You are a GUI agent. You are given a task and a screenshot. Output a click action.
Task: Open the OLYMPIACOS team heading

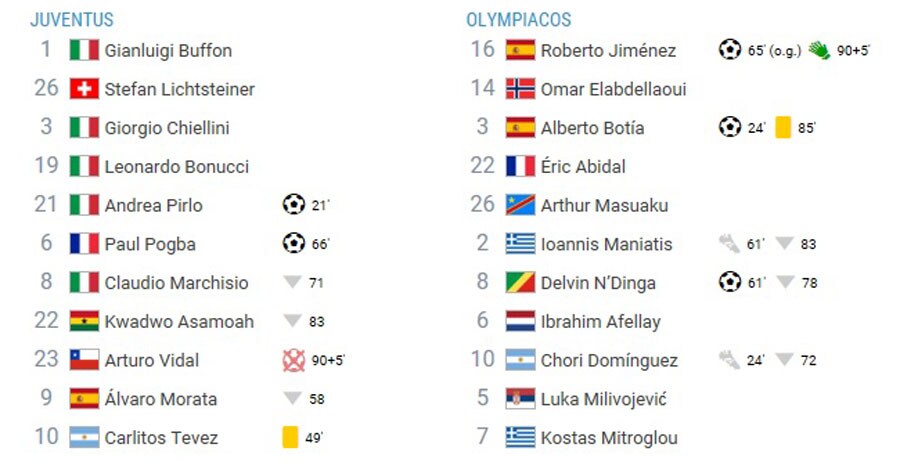click(518, 20)
